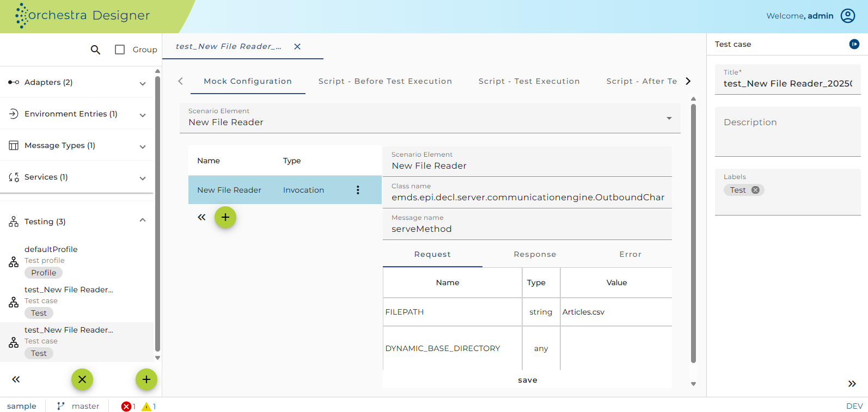Click the DEV environment label
Viewport: 868px width, 412px height.
pyautogui.click(x=854, y=406)
